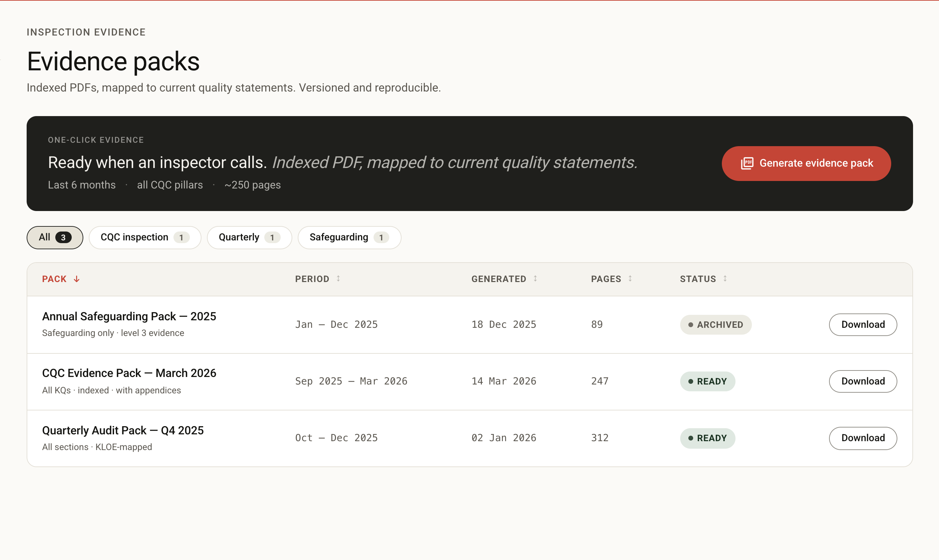The height and width of the screenshot is (560, 939).
Task: Click the ARCHIVED status badge
Action: pos(716,324)
